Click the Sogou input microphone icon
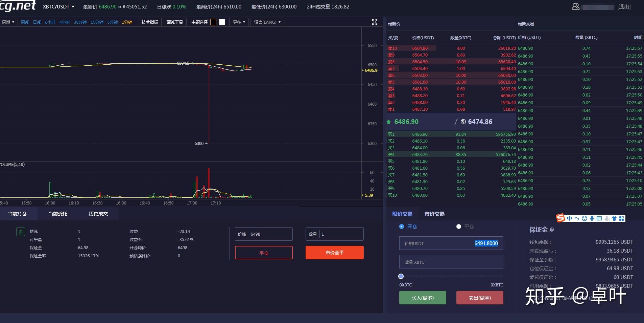644x323 pixels. (x=592, y=218)
